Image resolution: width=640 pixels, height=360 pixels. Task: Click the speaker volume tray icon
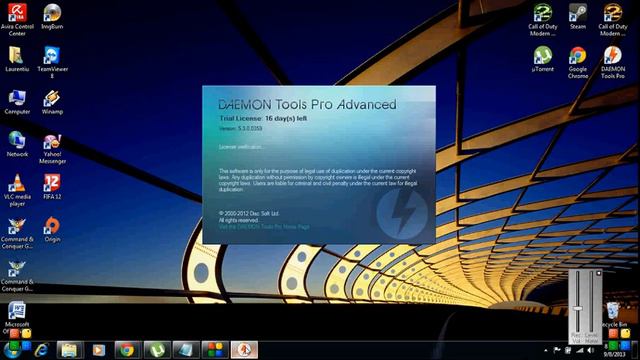[x=591, y=350]
